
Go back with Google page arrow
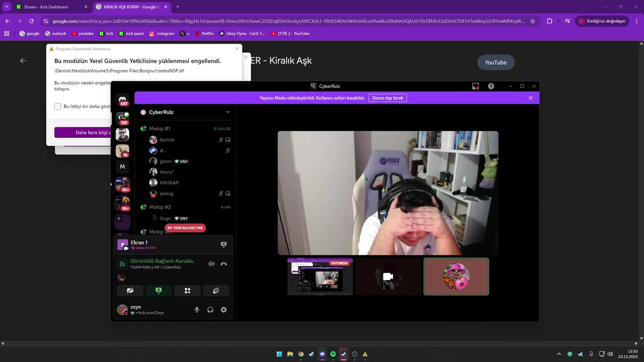pyautogui.click(x=23, y=60)
